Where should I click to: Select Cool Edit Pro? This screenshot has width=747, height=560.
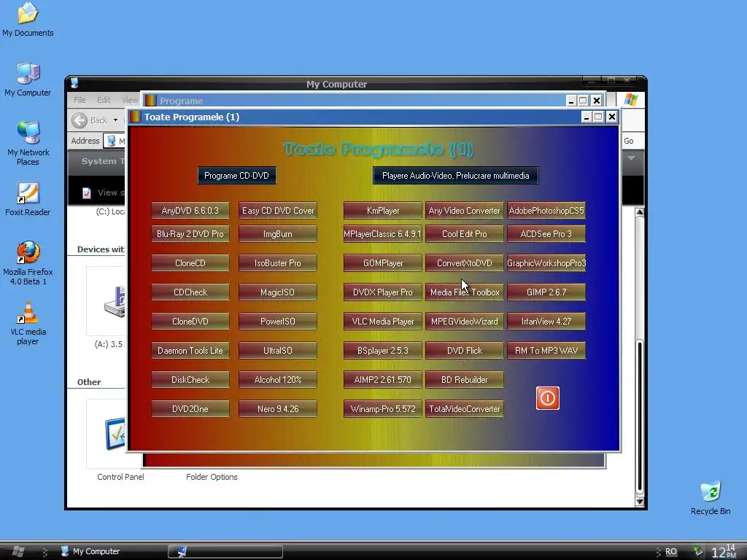[x=465, y=234]
